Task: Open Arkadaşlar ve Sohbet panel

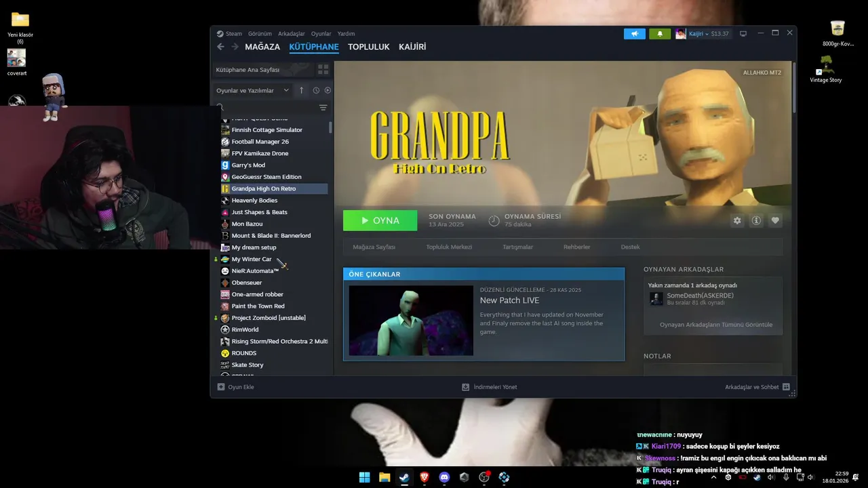Action: (x=757, y=387)
